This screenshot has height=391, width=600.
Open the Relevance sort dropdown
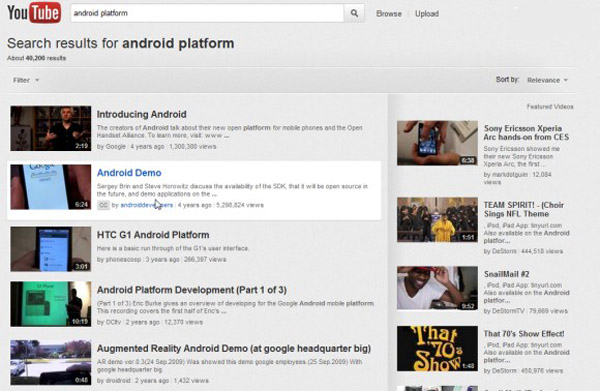[547, 80]
